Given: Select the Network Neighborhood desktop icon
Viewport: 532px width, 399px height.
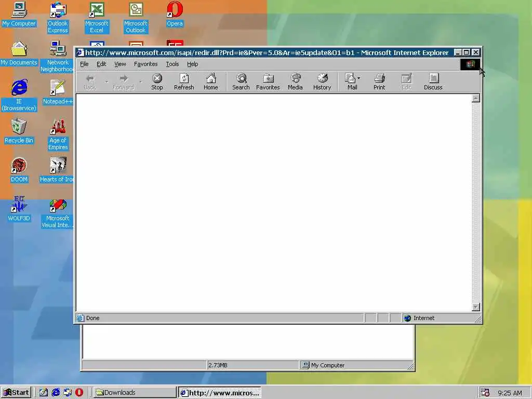Looking at the screenshot, I should (x=57, y=57).
